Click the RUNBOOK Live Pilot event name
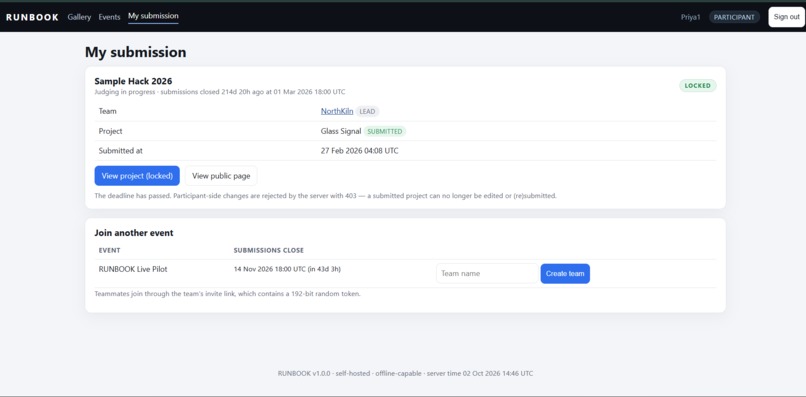This screenshot has height=397, width=806. 133,269
